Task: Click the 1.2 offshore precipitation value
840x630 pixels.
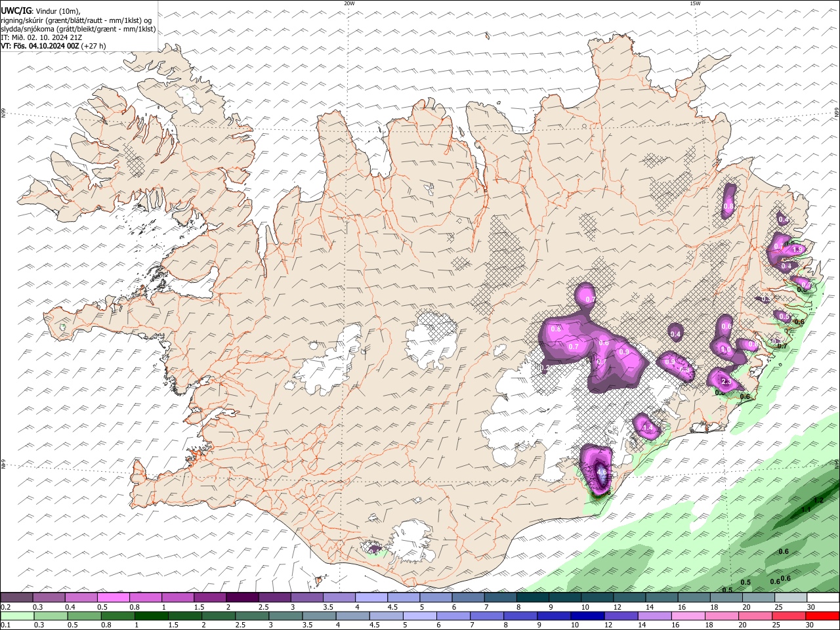Action: (x=818, y=501)
